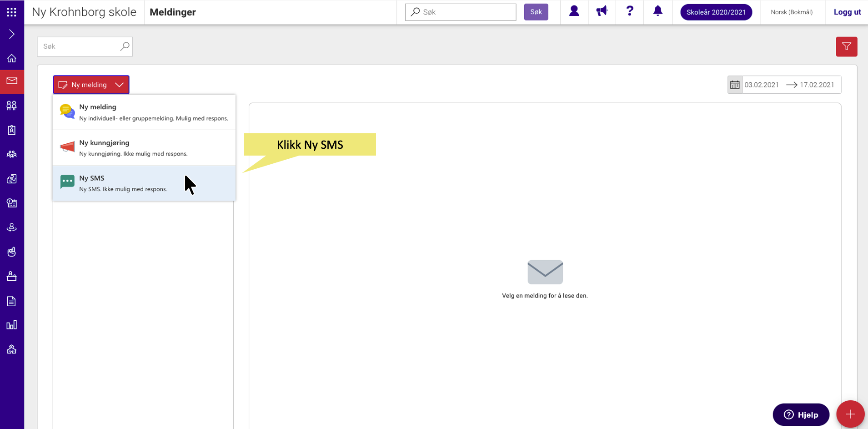Click the end date 17.02.2021
The image size is (868, 429).
click(817, 85)
